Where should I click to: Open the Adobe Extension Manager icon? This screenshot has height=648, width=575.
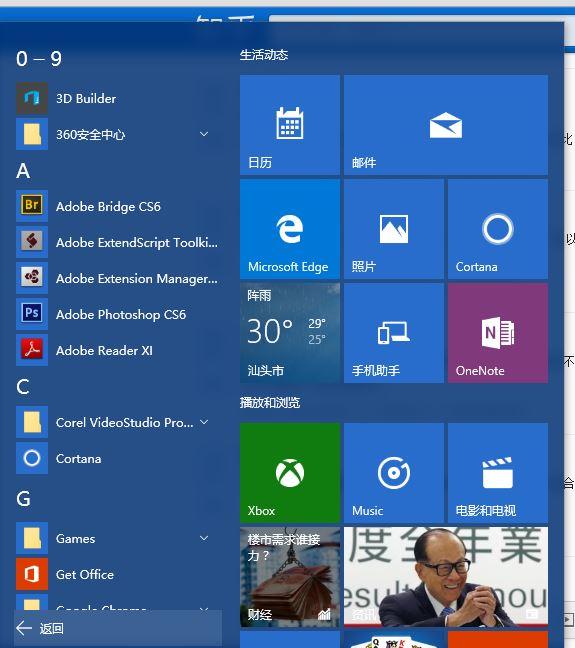pos(32,278)
